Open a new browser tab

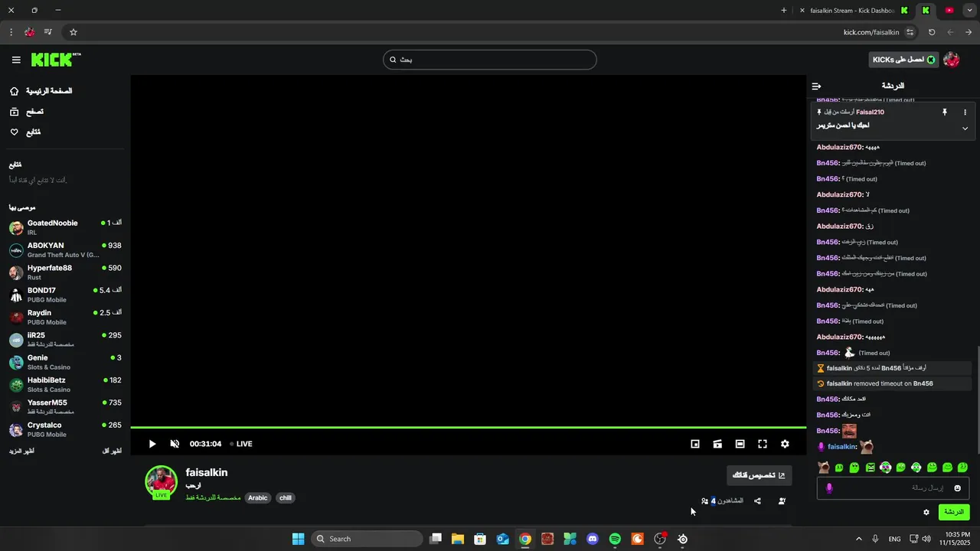783,11
